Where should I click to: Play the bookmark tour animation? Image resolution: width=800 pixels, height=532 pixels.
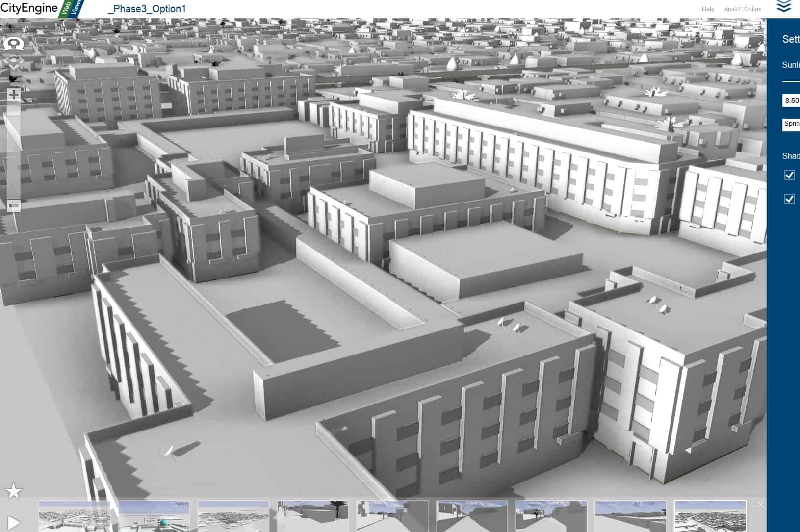click(x=14, y=523)
